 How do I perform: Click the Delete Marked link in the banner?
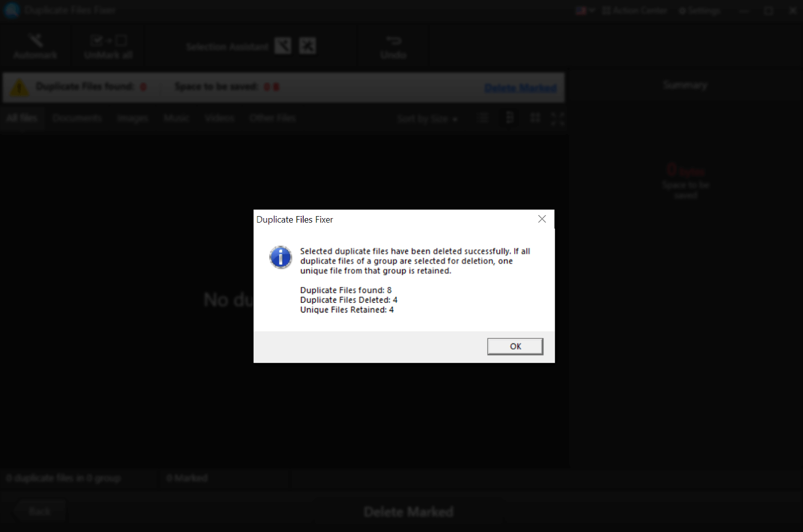click(520, 88)
